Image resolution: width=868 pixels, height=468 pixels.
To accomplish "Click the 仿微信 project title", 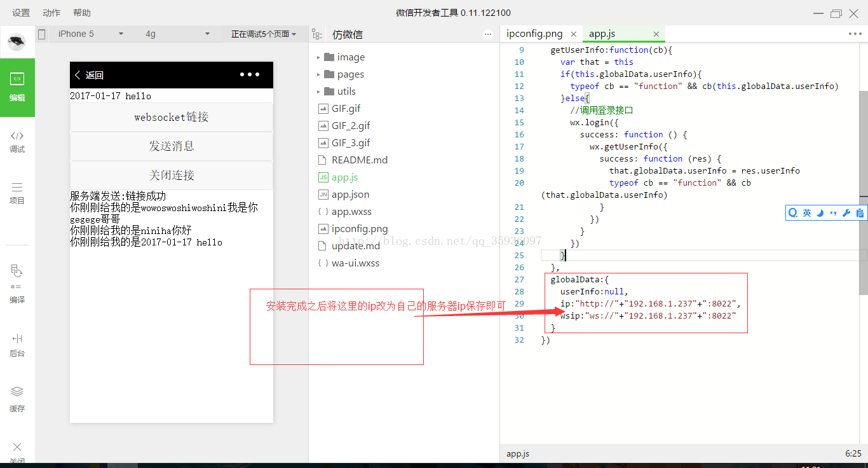I will (348, 34).
